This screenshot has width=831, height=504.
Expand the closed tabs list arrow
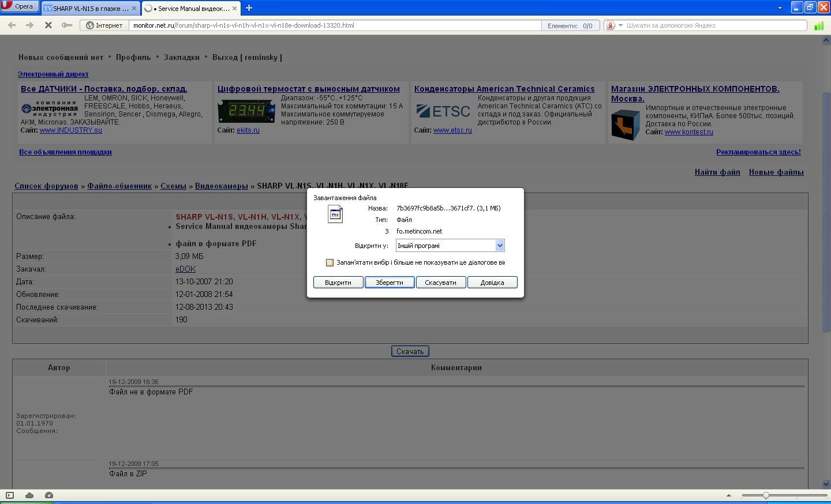(x=779, y=8)
